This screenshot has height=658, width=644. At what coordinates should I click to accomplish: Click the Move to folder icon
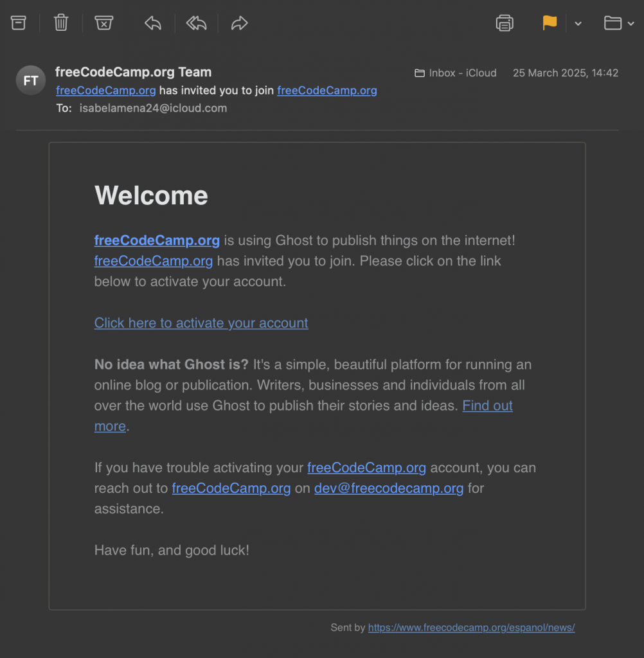click(x=613, y=24)
